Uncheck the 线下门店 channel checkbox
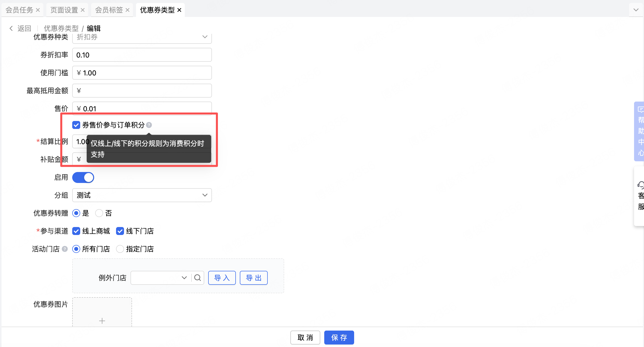 pos(120,231)
